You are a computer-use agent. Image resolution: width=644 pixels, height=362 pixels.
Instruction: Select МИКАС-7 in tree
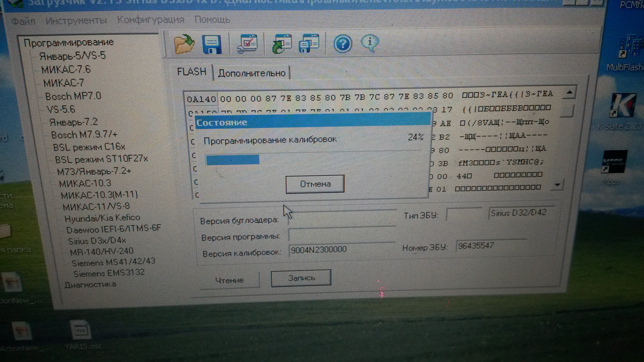(x=64, y=83)
